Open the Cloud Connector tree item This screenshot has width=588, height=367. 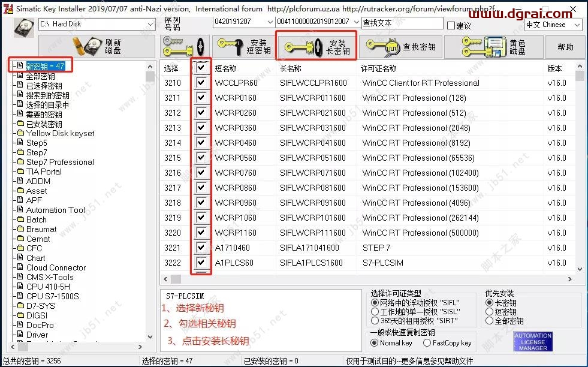pos(56,267)
